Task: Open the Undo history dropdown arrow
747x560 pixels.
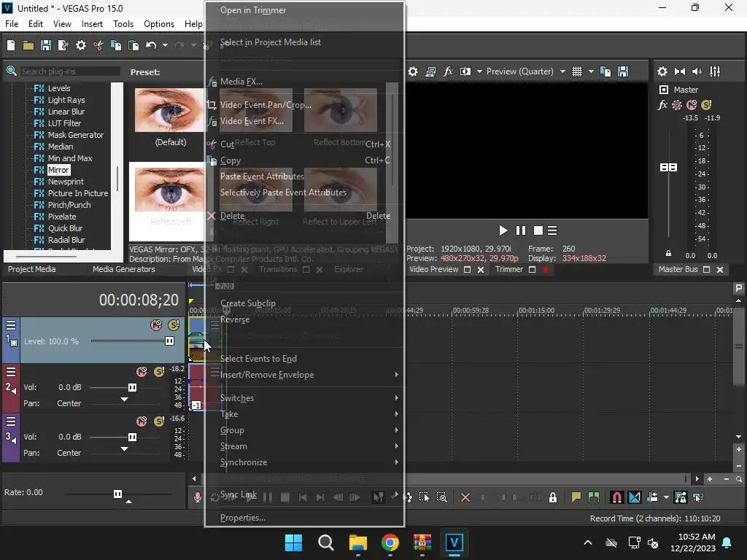Action: point(165,45)
